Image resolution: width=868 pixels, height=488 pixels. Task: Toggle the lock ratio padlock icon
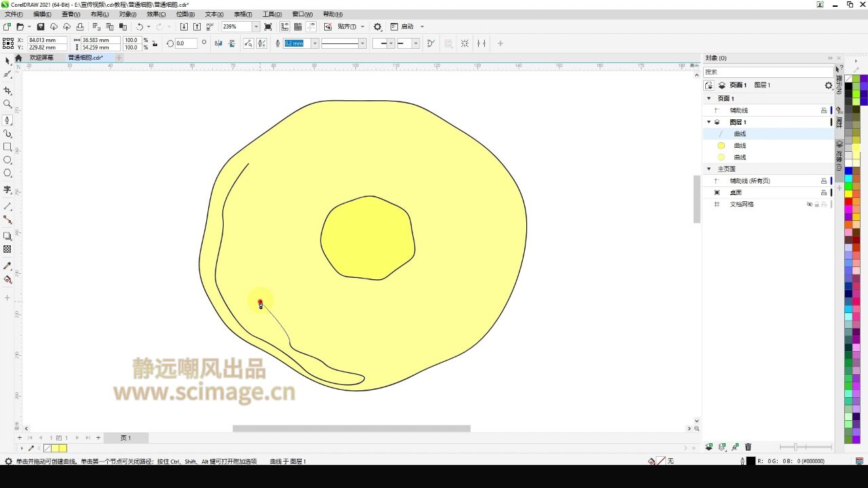pyautogui.click(x=155, y=43)
